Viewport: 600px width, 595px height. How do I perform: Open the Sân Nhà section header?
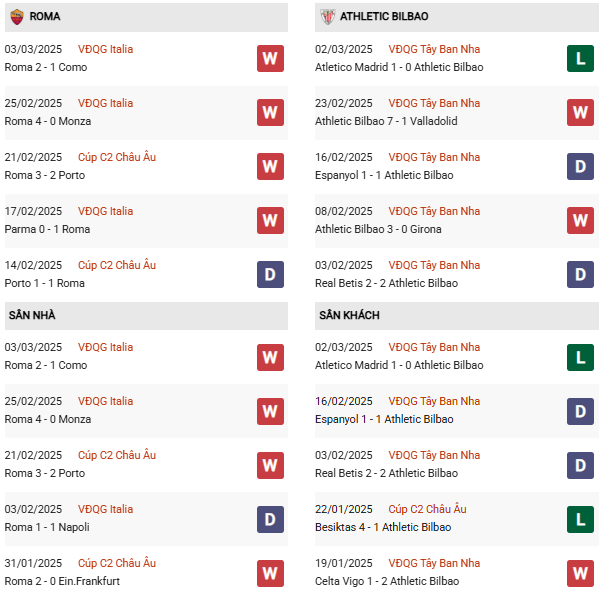tap(33, 315)
